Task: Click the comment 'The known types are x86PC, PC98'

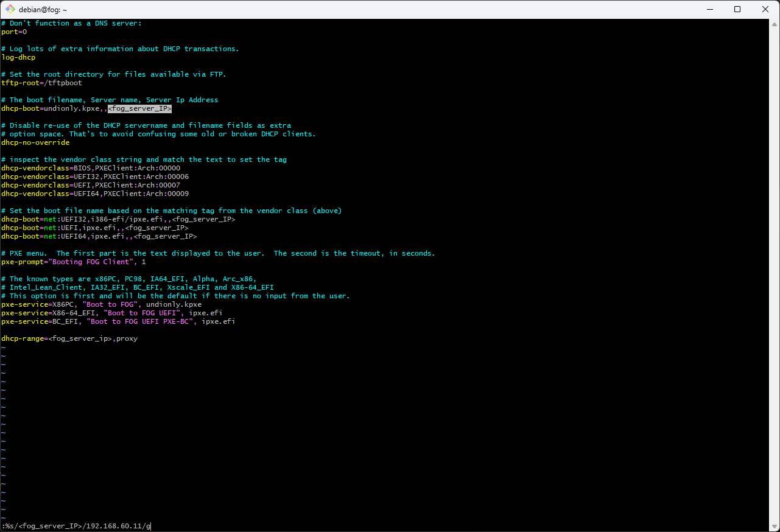Action: click(x=129, y=279)
